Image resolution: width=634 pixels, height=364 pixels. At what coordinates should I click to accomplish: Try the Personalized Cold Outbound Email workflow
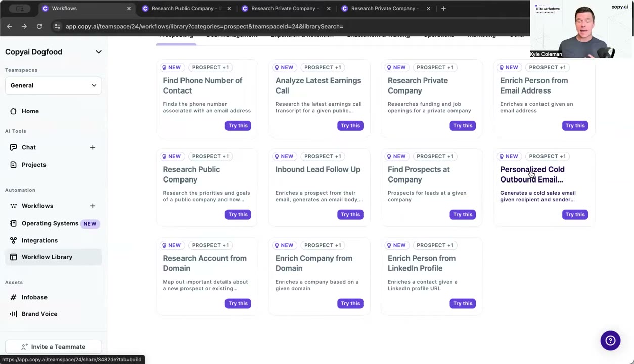click(x=575, y=214)
